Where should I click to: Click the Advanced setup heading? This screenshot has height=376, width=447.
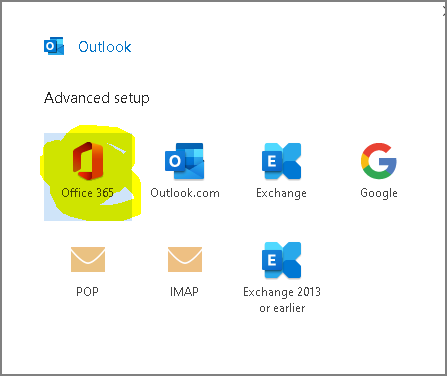[x=97, y=98]
